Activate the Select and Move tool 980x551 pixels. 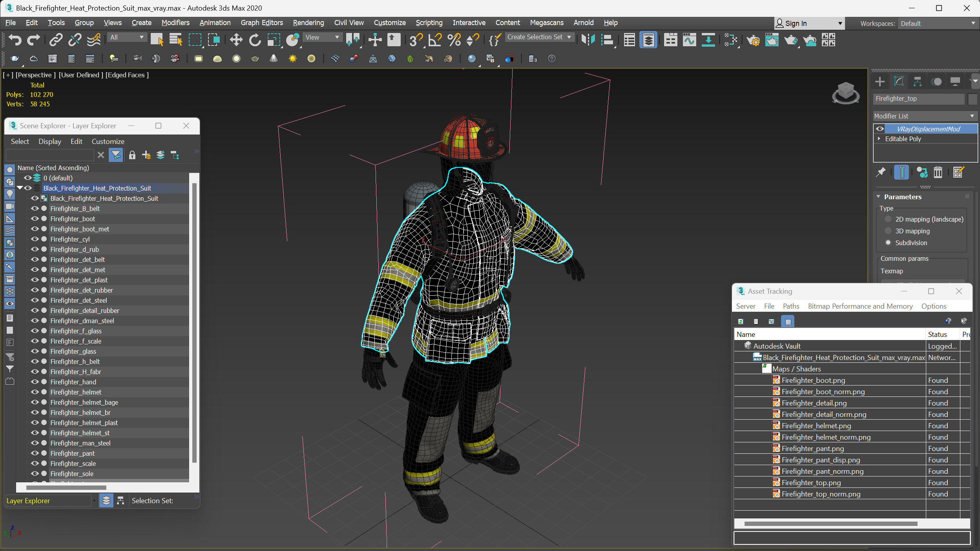click(236, 40)
